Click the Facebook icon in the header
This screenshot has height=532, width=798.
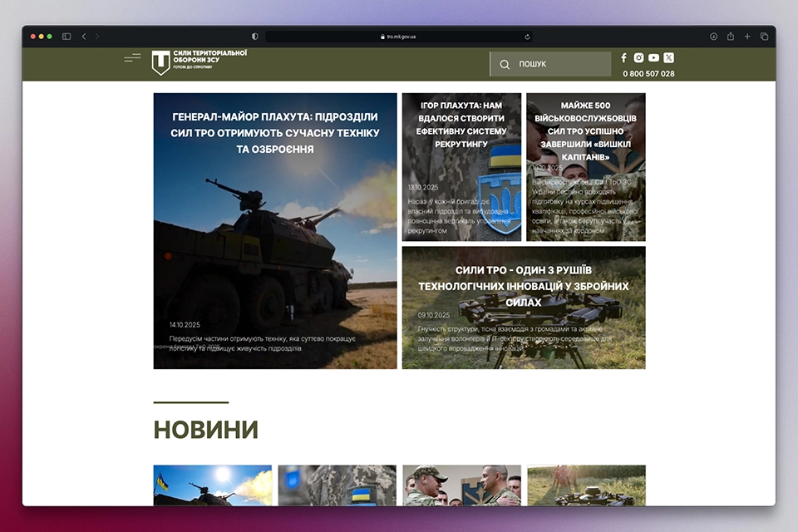pyautogui.click(x=624, y=58)
